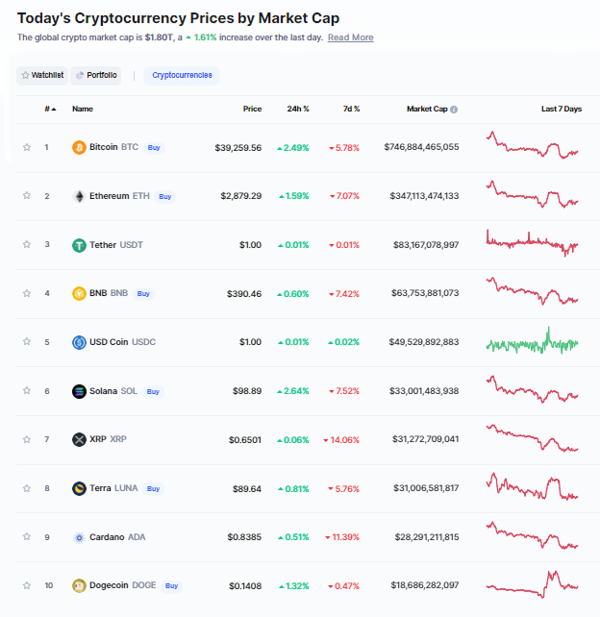Open the Tether 7-day sparkline chart

[532, 243]
